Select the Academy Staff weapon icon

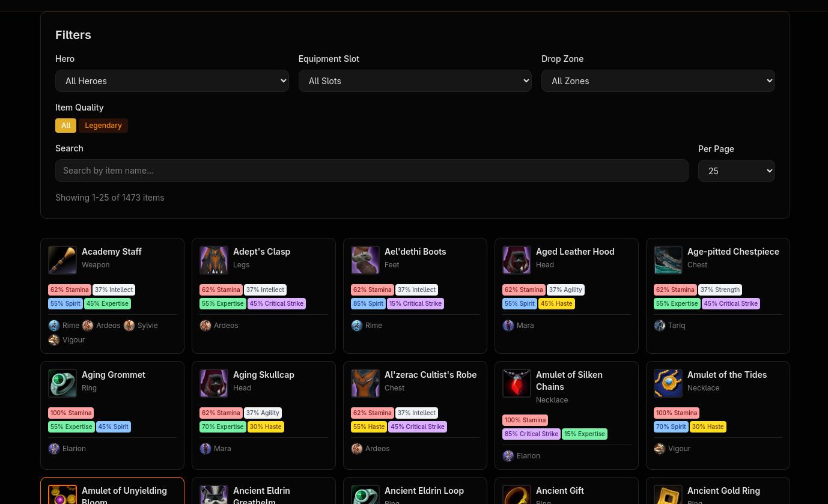click(62, 260)
